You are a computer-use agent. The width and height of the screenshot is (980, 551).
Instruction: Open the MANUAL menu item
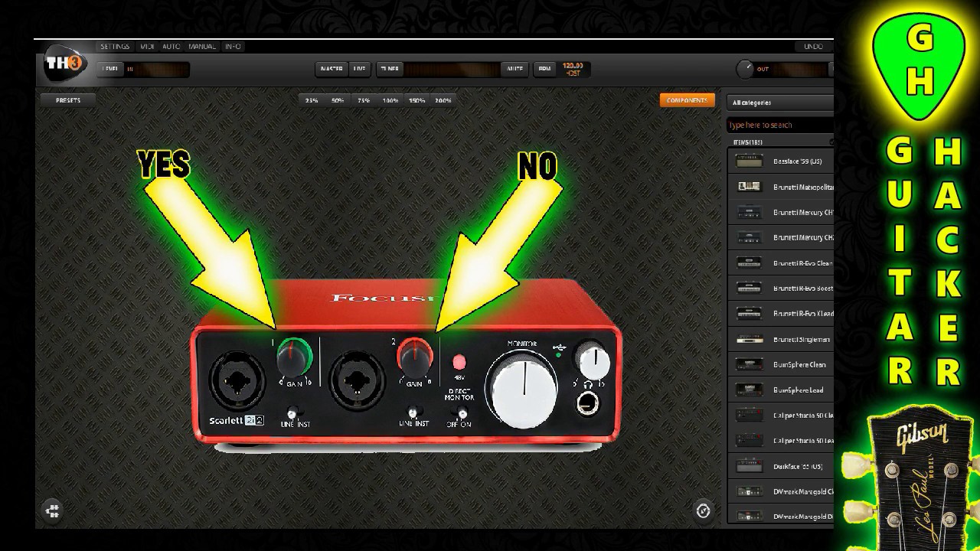pos(202,47)
